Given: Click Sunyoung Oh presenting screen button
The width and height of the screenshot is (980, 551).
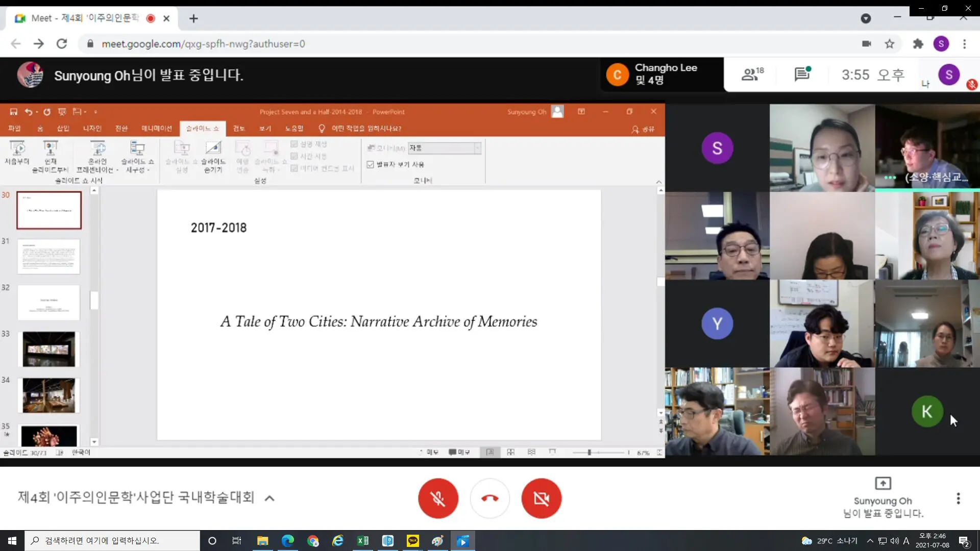Looking at the screenshot, I should click(883, 497).
